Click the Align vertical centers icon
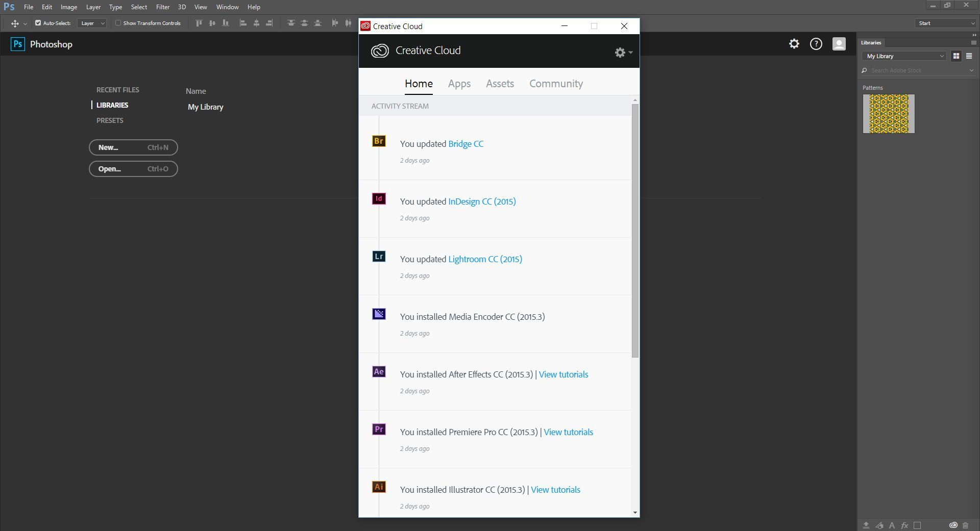 coord(212,23)
